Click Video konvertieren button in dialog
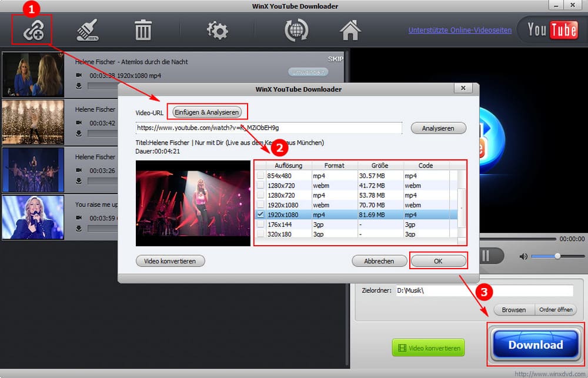 click(171, 261)
